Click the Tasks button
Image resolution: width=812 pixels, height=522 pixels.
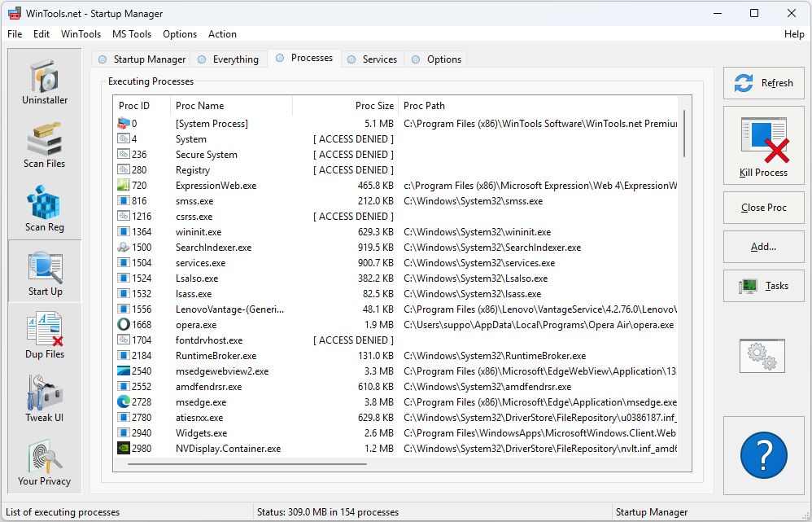point(763,286)
